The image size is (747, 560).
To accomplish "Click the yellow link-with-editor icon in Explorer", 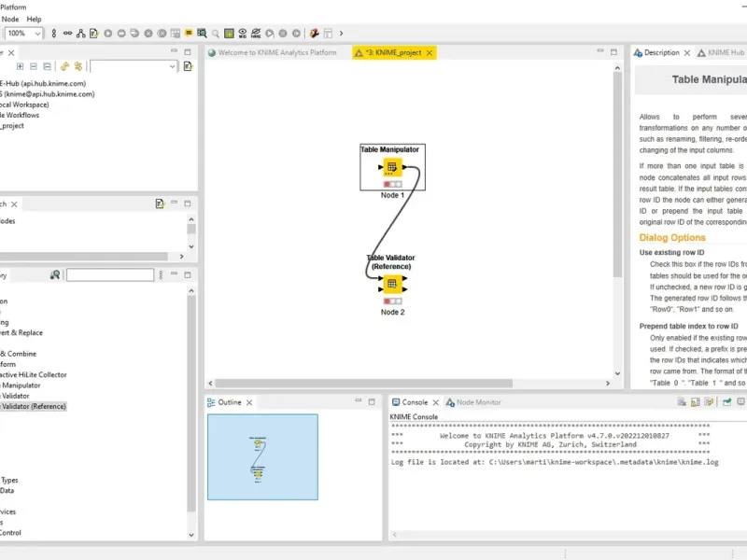I will click(x=64, y=66).
